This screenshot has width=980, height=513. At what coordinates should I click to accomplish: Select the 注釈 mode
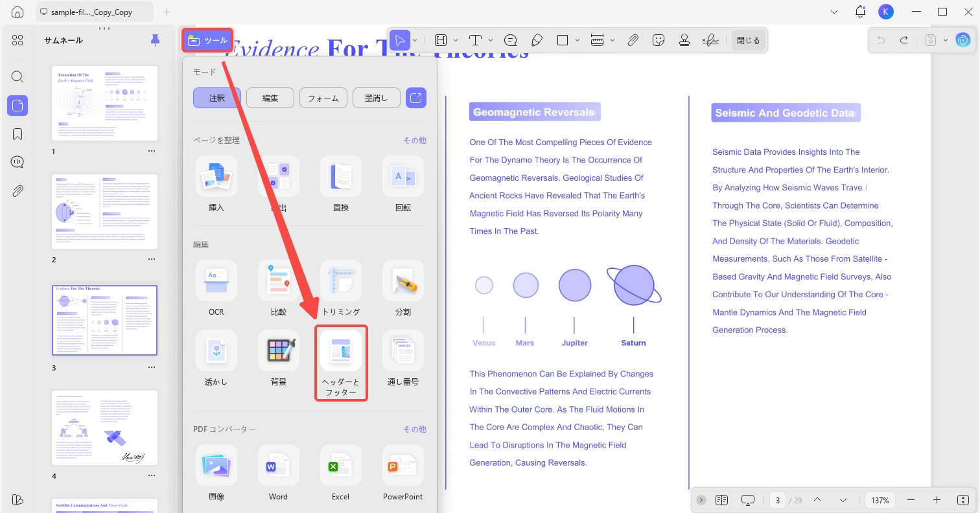pos(217,98)
